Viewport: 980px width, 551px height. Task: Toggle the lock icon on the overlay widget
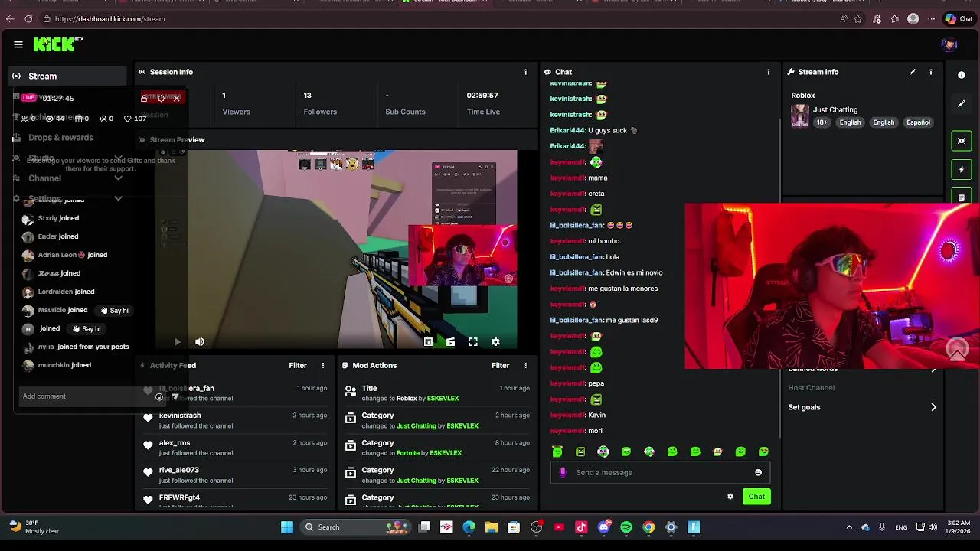tap(144, 99)
